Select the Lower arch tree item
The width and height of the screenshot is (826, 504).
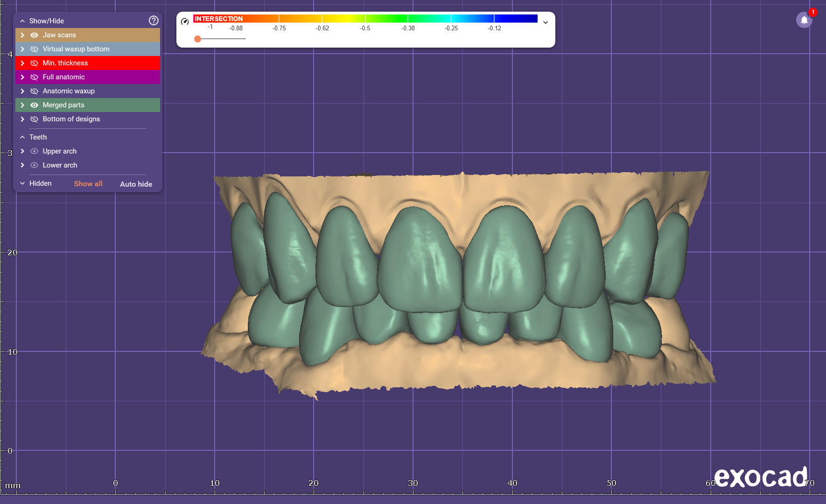click(60, 165)
